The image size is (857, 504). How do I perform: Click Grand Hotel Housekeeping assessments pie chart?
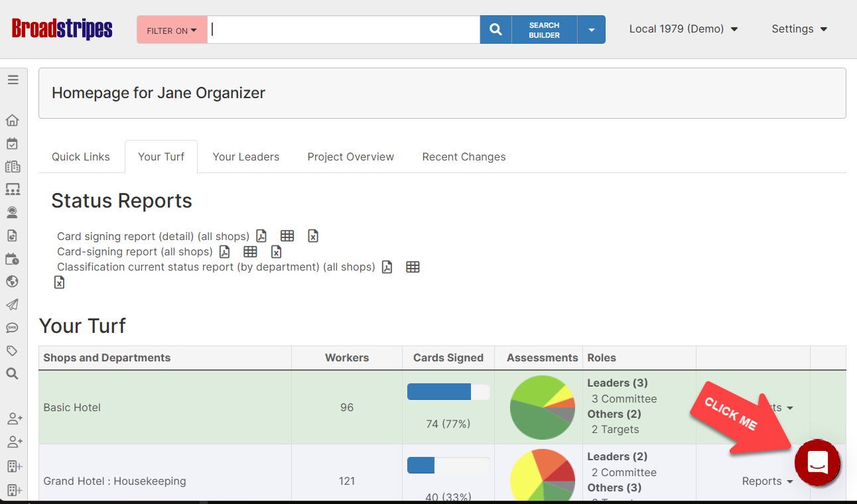coord(543,476)
